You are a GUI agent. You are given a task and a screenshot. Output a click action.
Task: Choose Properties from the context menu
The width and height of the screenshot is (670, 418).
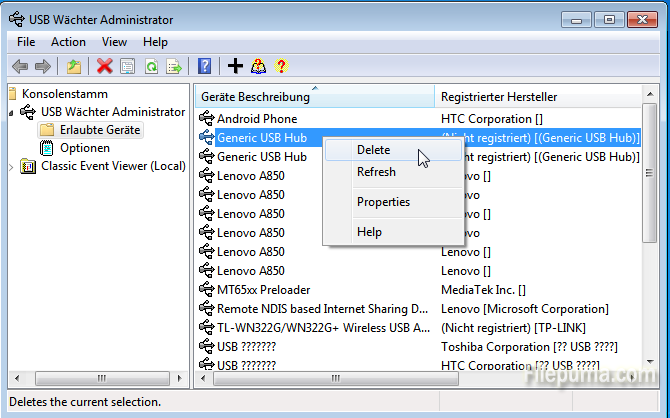coord(383,202)
